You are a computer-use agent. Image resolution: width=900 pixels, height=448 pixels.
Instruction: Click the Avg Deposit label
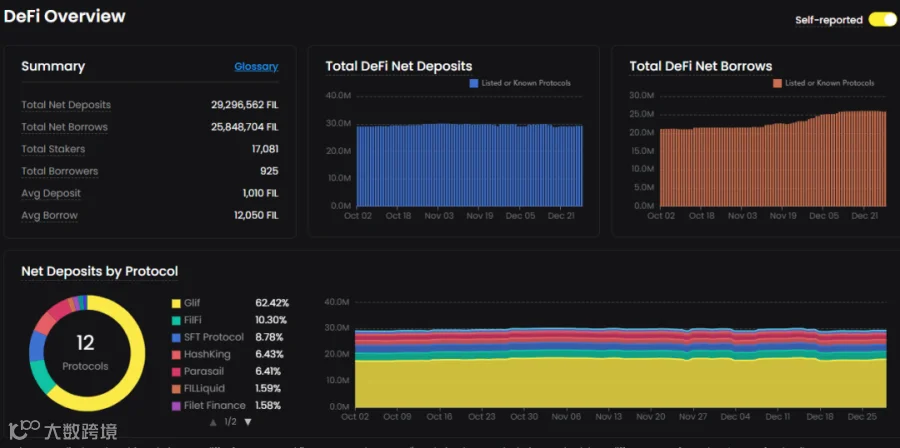(51, 193)
